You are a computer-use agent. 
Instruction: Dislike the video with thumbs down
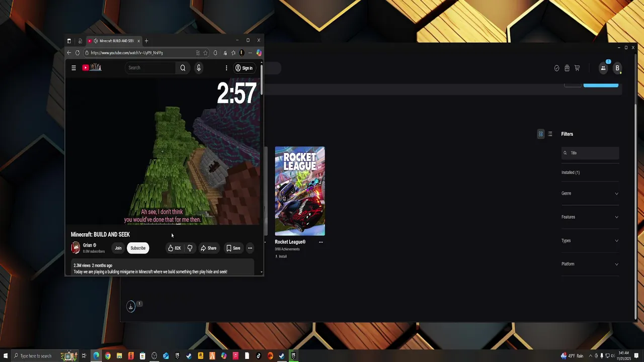point(190,248)
